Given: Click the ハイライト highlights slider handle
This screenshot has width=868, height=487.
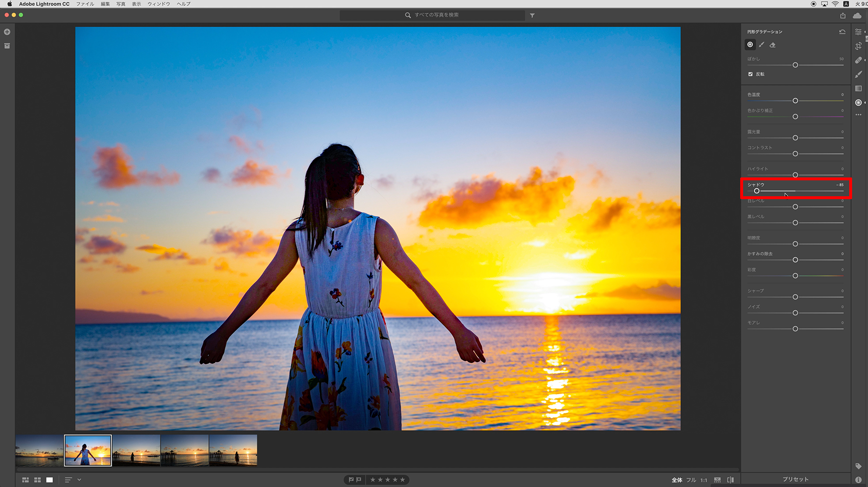Looking at the screenshot, I should [x=795, y=175].
